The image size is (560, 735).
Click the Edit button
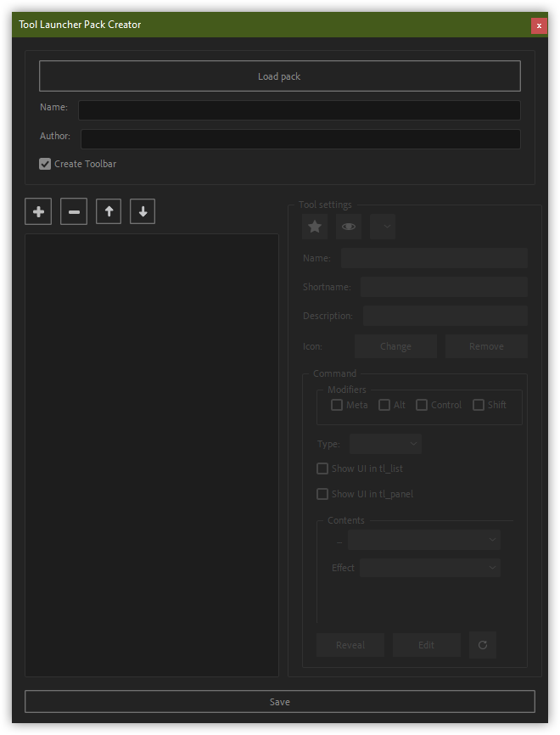(x=427, y=645)
